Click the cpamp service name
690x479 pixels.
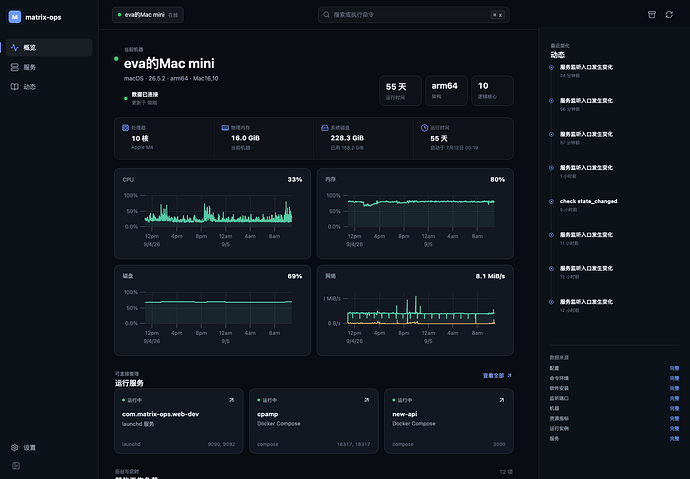pos(268,414)
